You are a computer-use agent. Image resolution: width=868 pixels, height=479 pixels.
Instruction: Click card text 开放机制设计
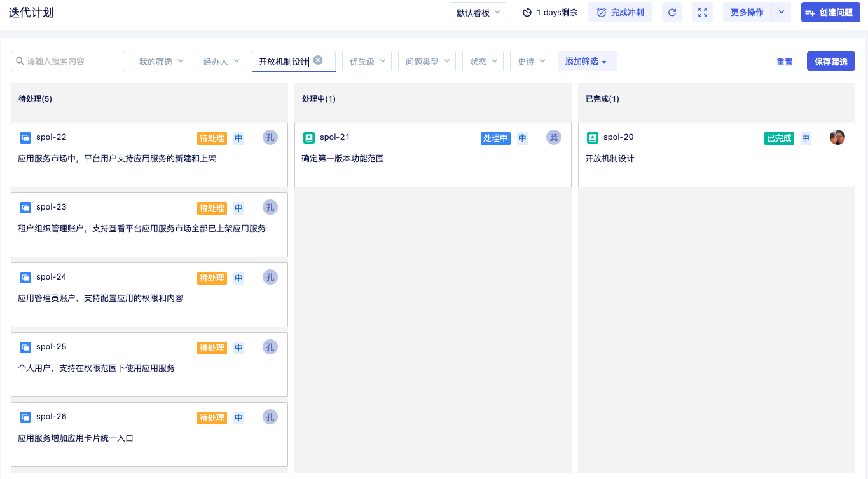point(610,158)
